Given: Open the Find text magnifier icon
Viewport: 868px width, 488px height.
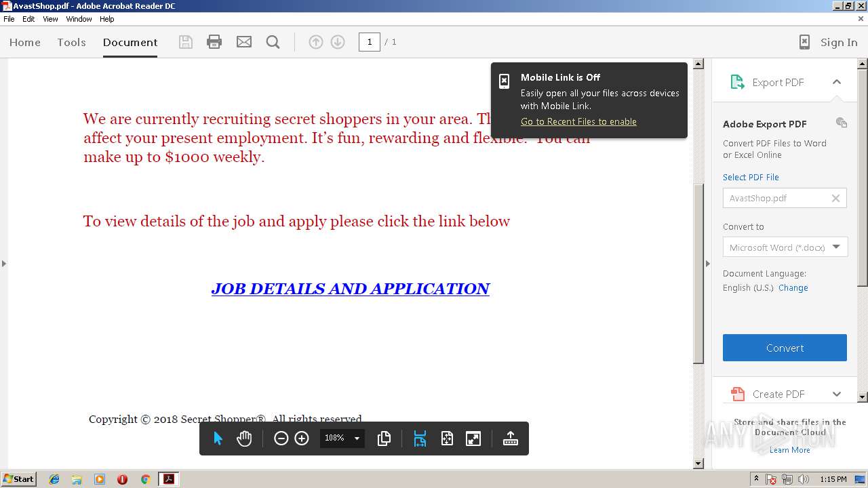Looking at the screenshot, I should click(273, 42).
